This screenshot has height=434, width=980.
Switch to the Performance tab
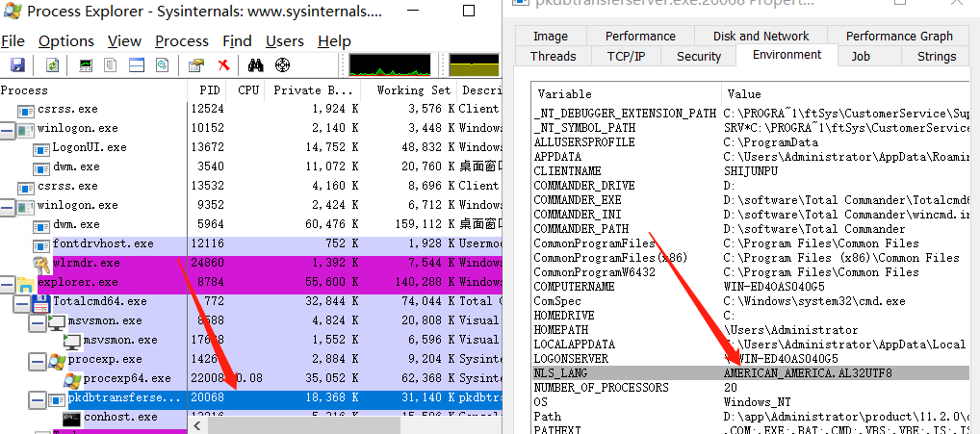tap(640, 36)
